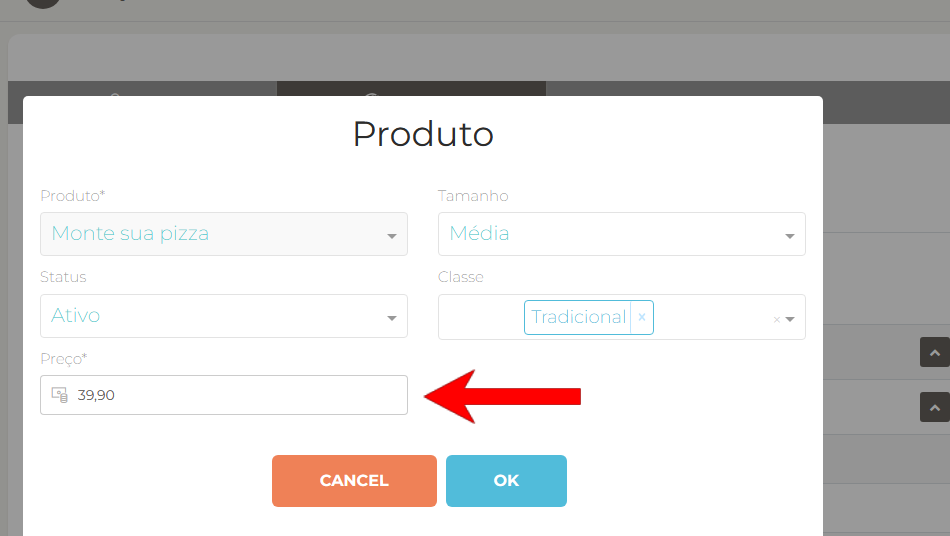Expand the Classe list with its caret

click(x=790, y=319)
